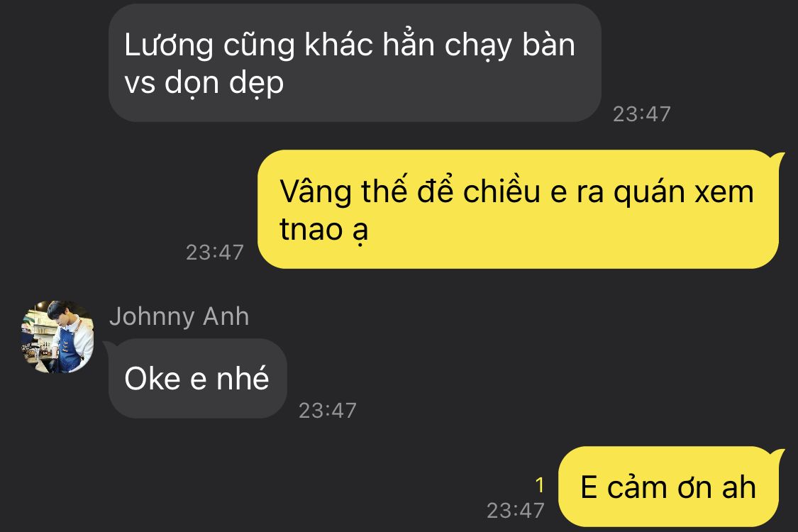The width and height of the screenshot is (798, 532).
Task: Click the words "dọn dẹp" in the gray bubble
Action: 224,84
